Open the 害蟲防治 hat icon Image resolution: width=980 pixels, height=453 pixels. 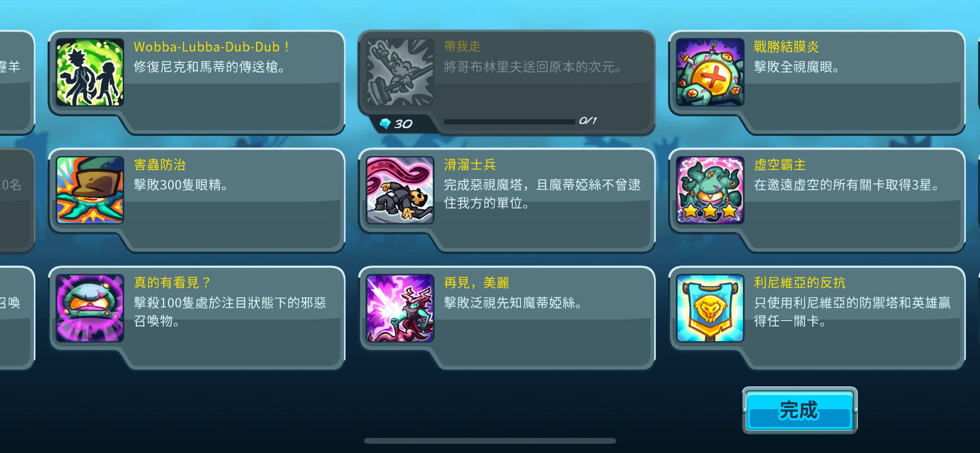(90, 190)
